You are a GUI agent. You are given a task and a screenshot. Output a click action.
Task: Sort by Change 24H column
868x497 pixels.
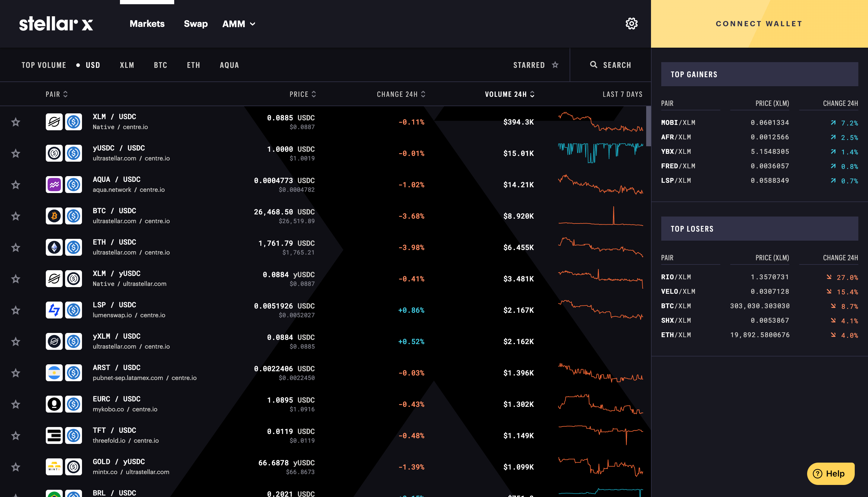401,94
